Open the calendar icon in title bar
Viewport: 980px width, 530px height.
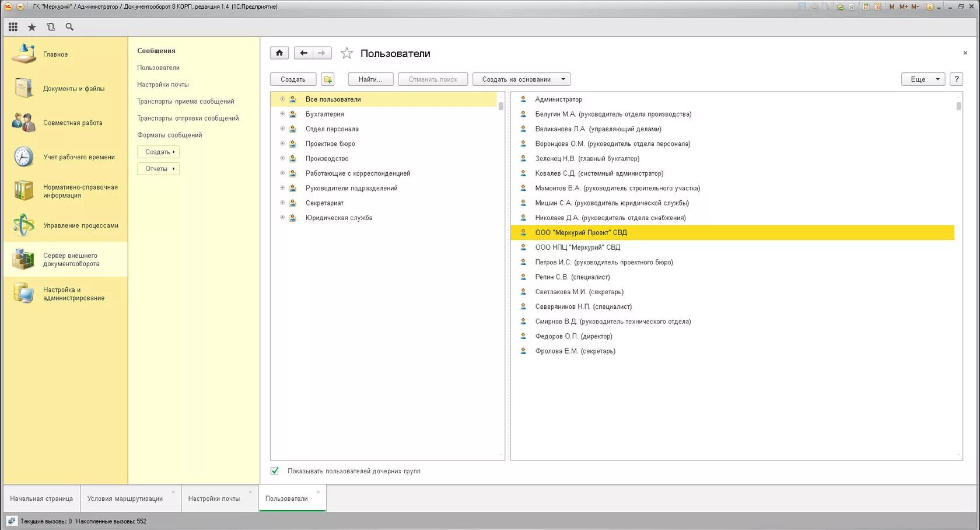pyautogui.click(x=877, y=7)
